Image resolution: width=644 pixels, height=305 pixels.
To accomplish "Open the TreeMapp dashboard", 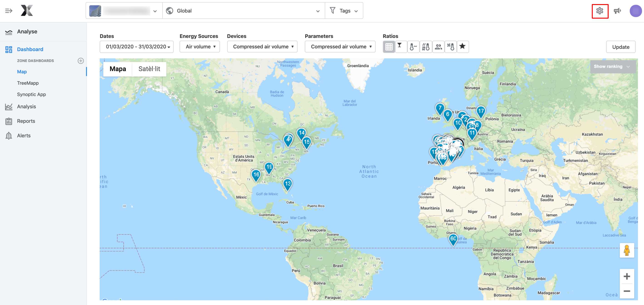I will pos(28,83).
